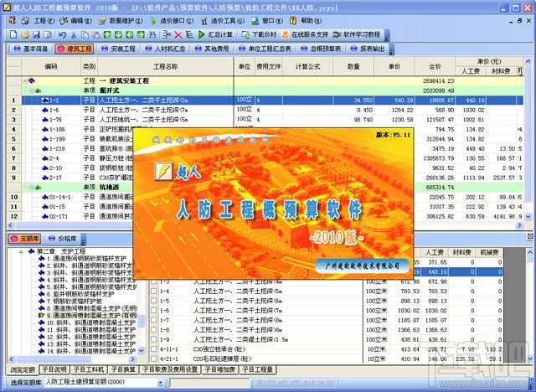Switch to the 总概预算表 tab
536x392 pixels.
tap(321, 49)
